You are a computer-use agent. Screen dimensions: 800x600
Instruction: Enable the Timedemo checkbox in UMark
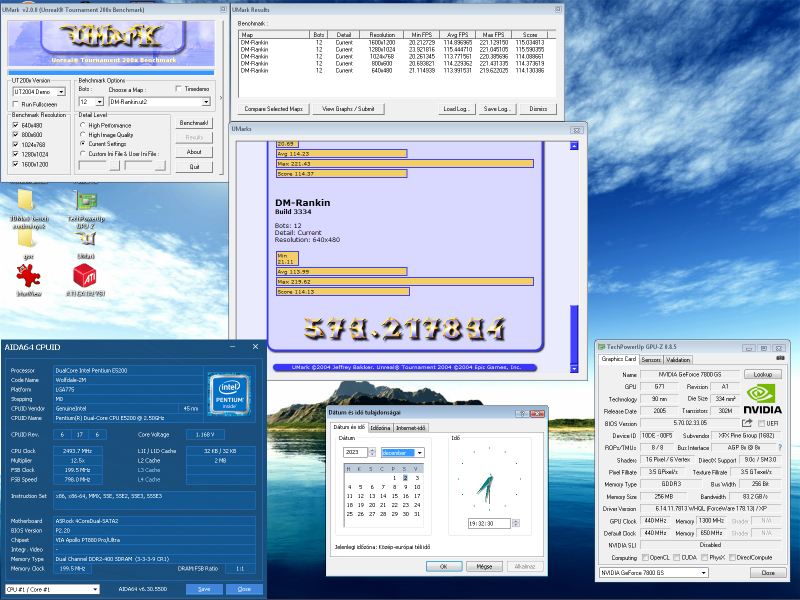tap(179, 89)
